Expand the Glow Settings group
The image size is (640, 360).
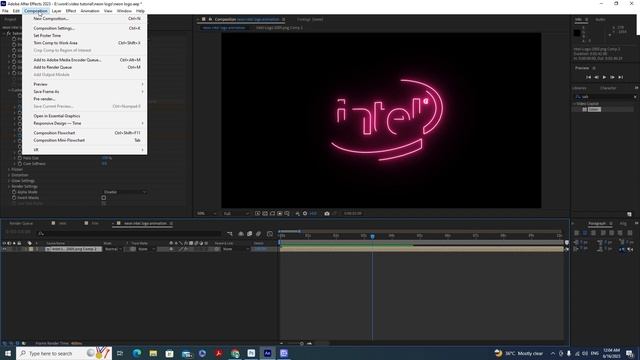coord(9,181)
